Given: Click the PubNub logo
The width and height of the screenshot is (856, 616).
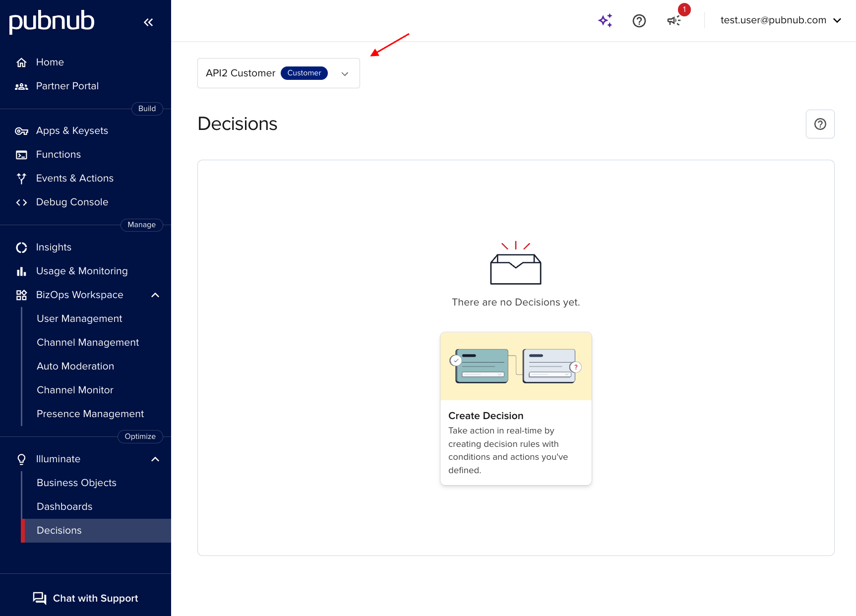Looking at the screenshot, I should tap(51, 21).
